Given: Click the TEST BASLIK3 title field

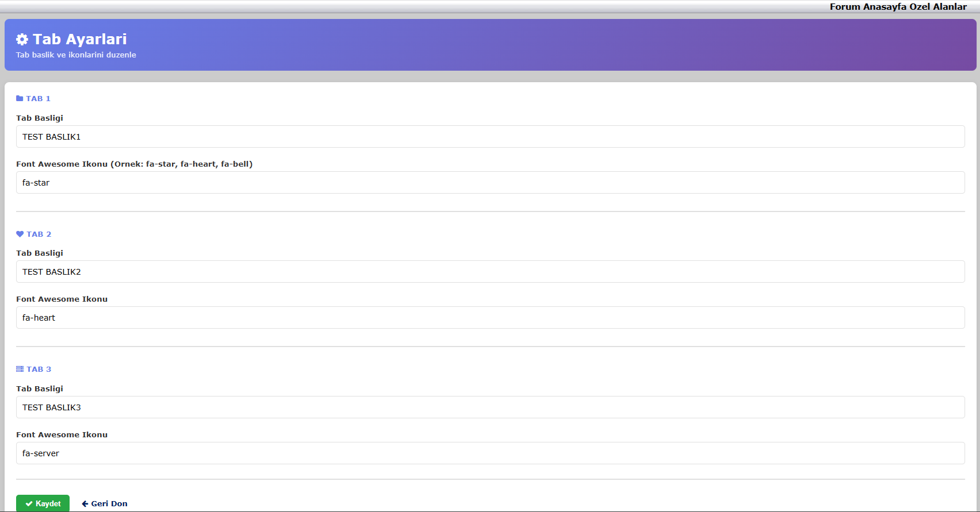Looking at the screenshot, I should (490, 407).
